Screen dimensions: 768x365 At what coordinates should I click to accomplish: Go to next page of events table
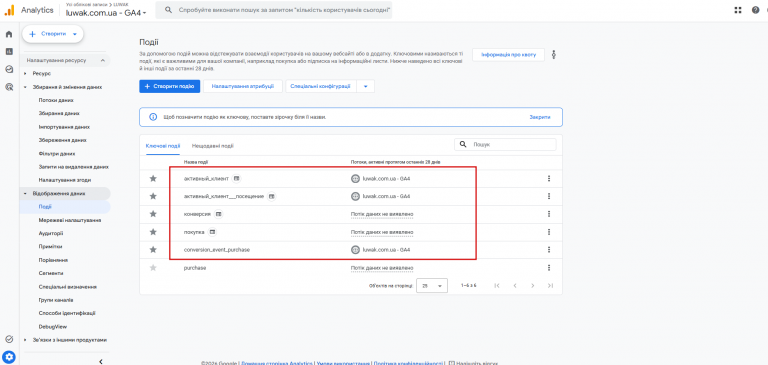[x=532, y=286]
